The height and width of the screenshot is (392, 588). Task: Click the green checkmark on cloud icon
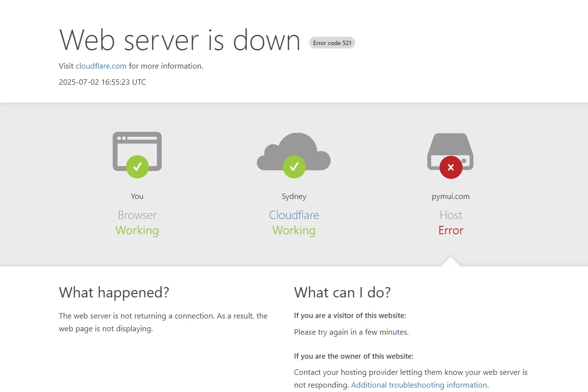pyautogui.click(x=294, y=167)
